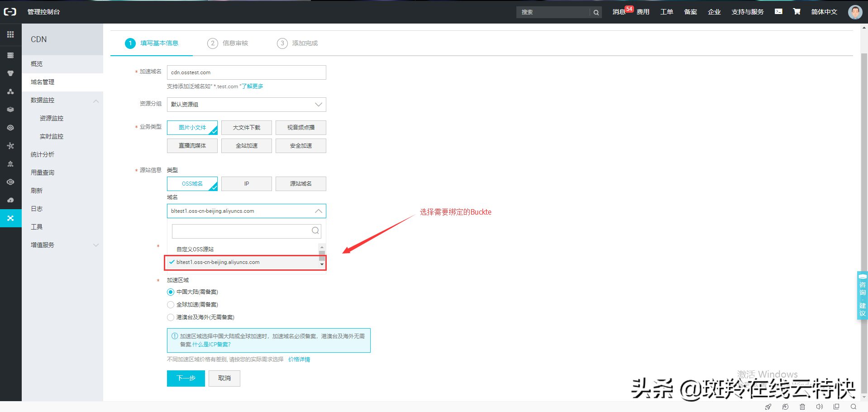Click the search magnifier in top bar
The height and width of the screenshot is (412, 868).
pyautogui.click(x=596, y=12)
